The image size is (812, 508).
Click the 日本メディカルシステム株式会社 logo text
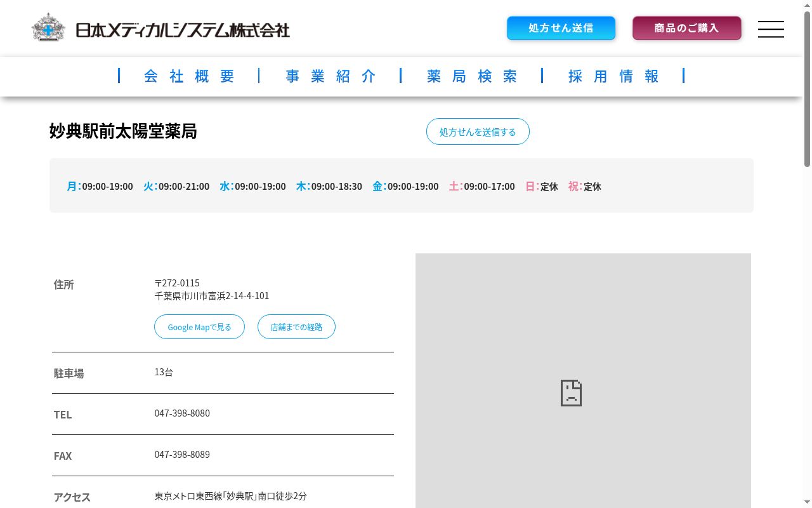point(183,30)
